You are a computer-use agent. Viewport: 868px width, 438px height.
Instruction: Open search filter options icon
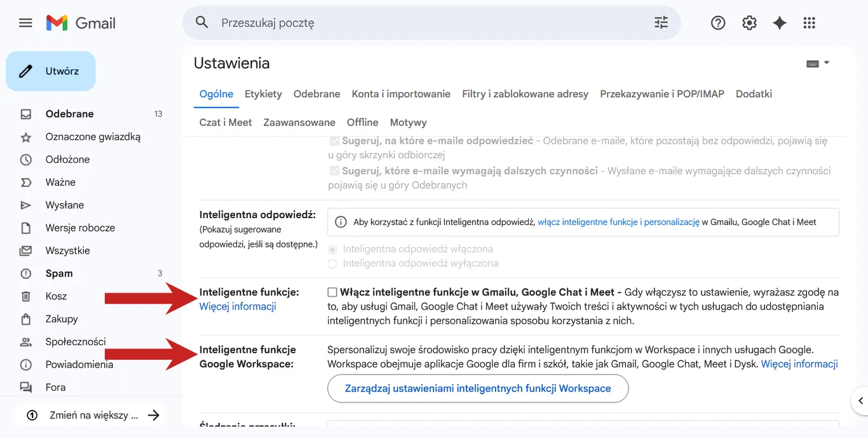(661, 23)
